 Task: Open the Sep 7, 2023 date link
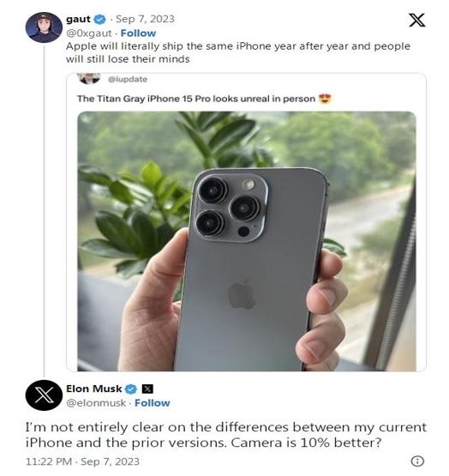tap(146, 19)
